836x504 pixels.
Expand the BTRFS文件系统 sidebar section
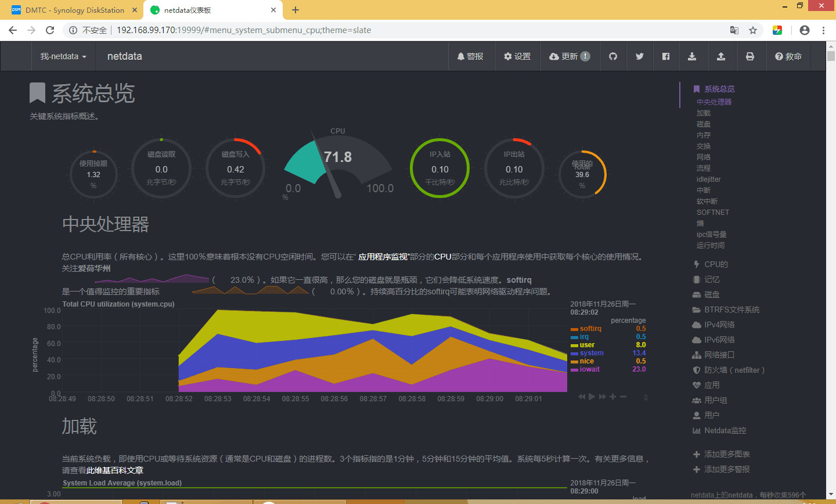(x=732, y=309)
